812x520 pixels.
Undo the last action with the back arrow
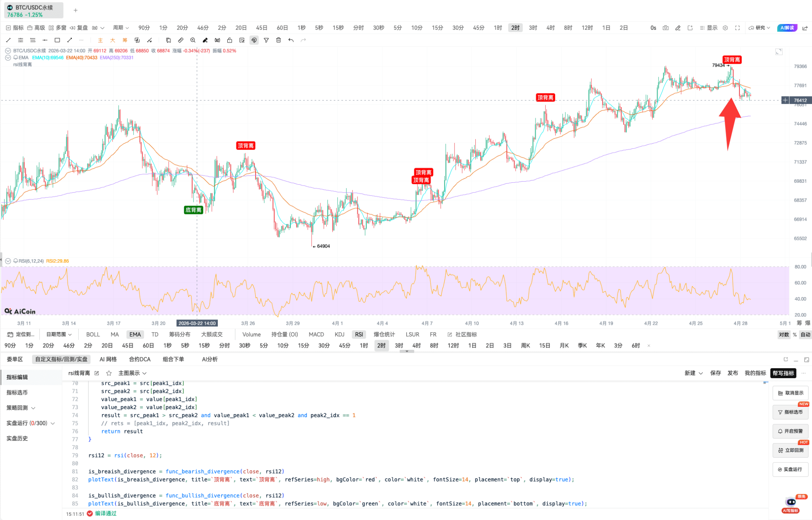[291, 40]
